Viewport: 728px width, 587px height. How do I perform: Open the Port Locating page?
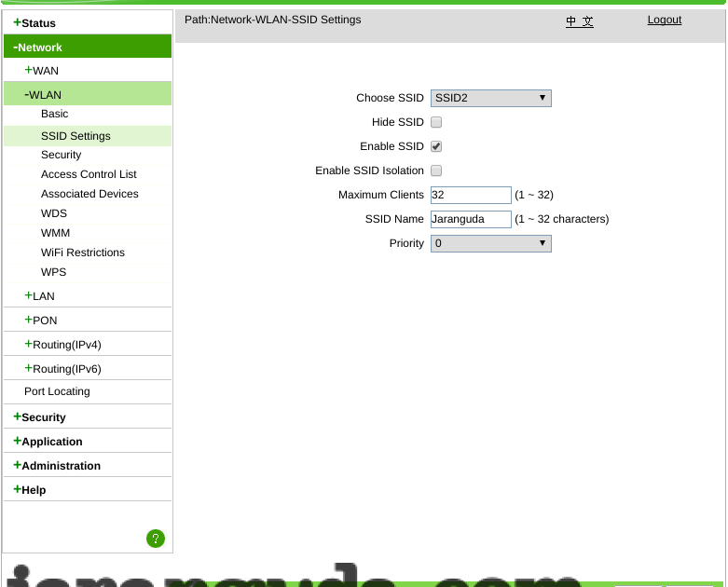57,391
